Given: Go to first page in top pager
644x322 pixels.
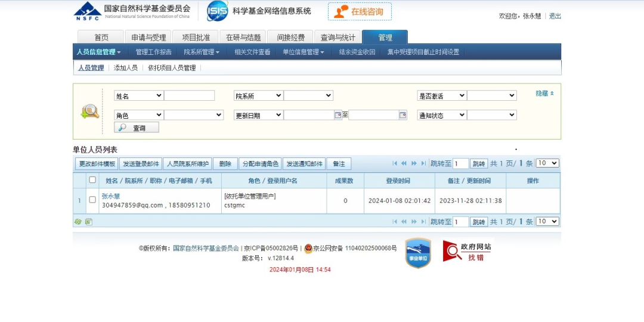Looking at the screenshot, I should [395, 163].
